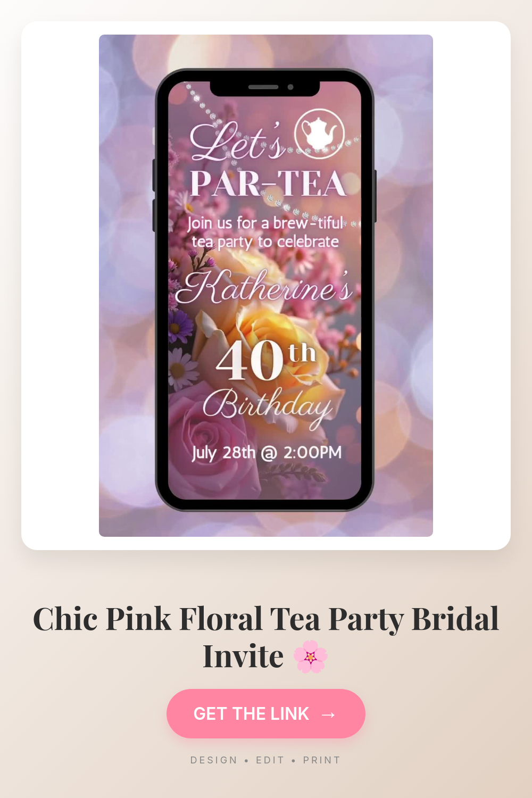Click the Let's PAR-TEA heading
The width and height of the screenshot is (532, 798).
tap(268, 160)
